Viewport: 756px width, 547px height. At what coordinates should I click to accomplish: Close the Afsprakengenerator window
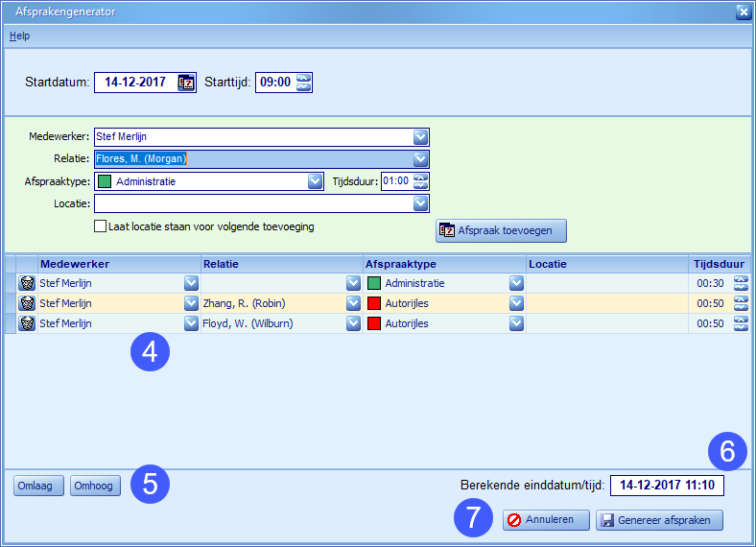click(x=743, y=12)
